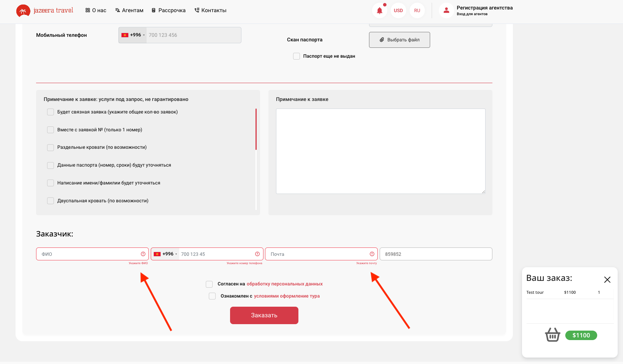Click the warning icon in customer phone field
Image resolution: width=623 pixels, height=364 pixels.
pos(257,254)
